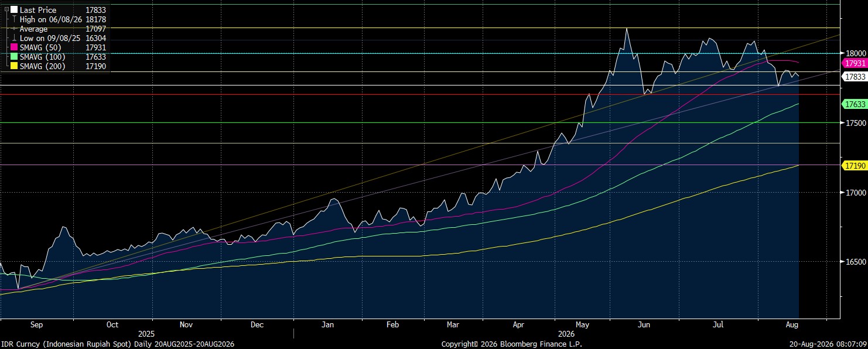868x349 pixels.
Task: Collapse the legend tree expander
Action: (6, 10)
